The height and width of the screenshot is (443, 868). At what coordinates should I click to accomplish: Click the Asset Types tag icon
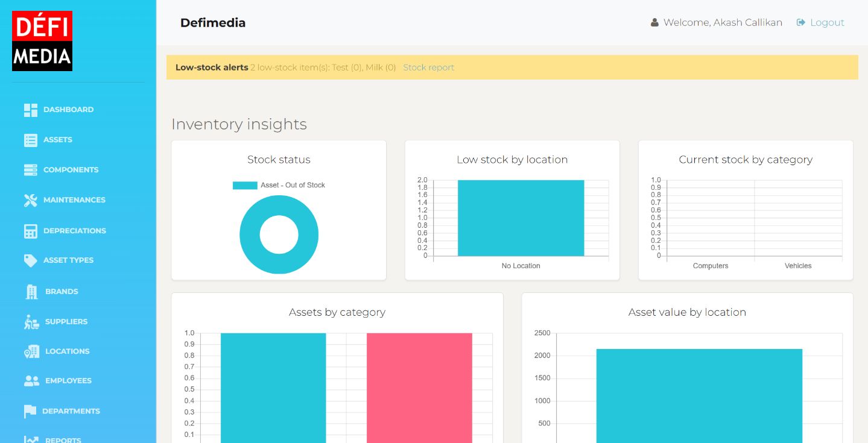click(x=31, y=260)
